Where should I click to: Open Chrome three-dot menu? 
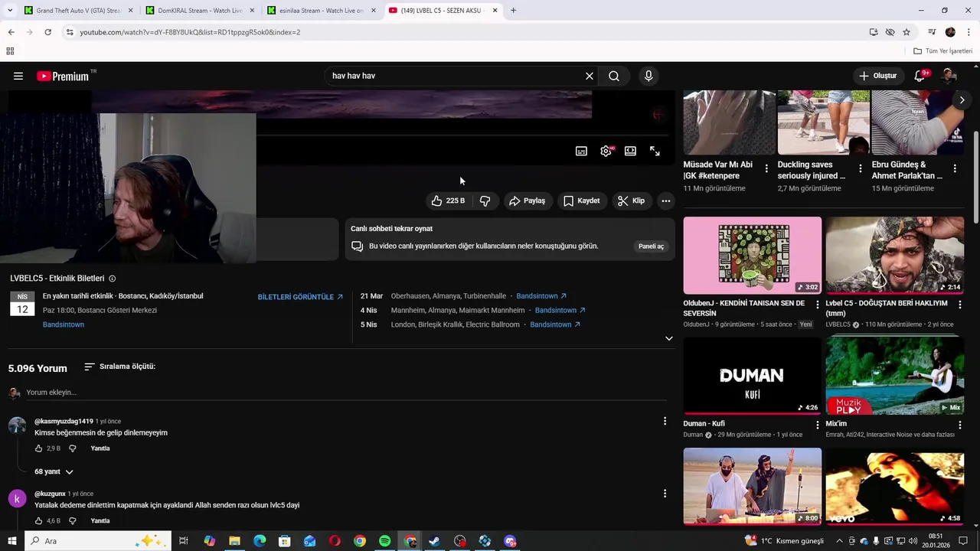click(x=969, y=32)
